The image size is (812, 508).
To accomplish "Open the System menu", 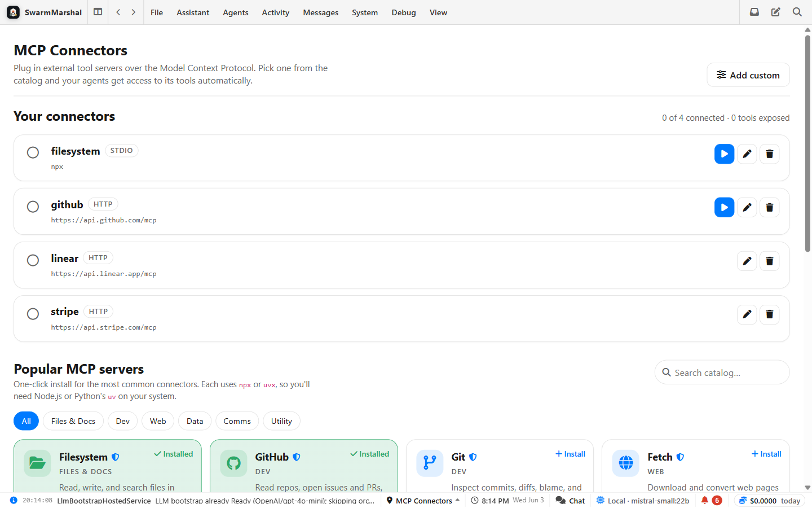I will (365, 12).
